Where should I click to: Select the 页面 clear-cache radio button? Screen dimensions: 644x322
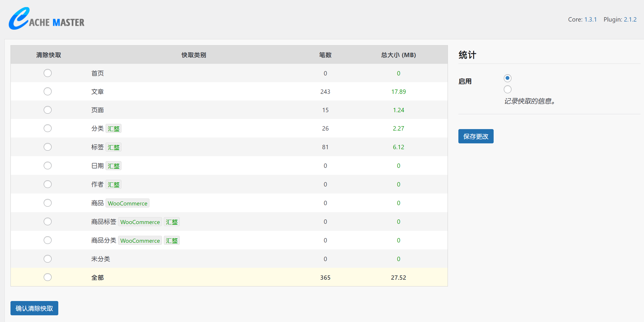point(47,110)
